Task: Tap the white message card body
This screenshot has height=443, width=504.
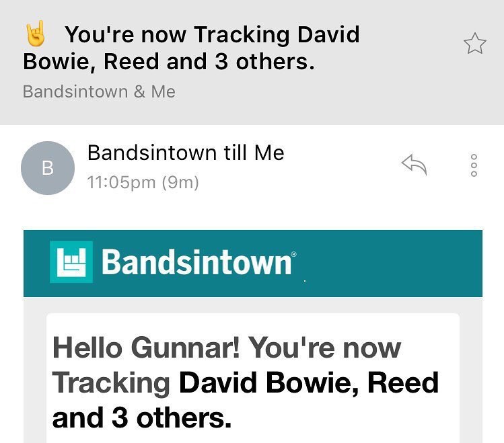Action: coord(253,378)
